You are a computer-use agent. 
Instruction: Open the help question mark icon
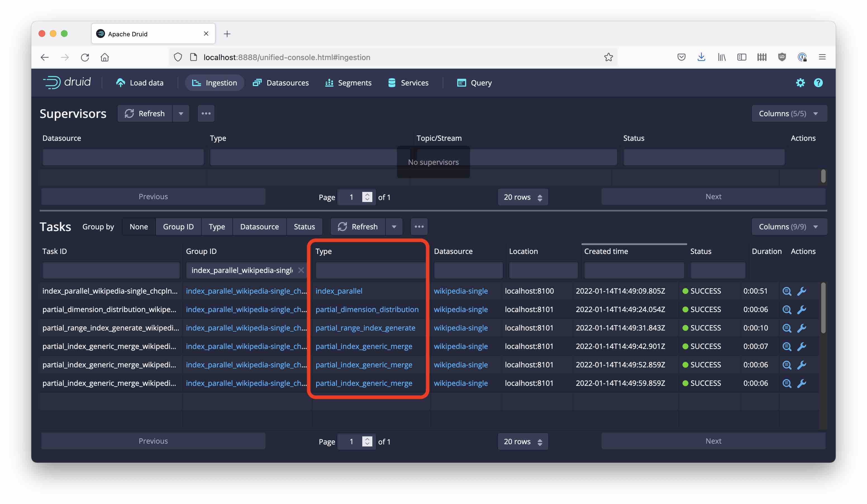pos(818,83)
